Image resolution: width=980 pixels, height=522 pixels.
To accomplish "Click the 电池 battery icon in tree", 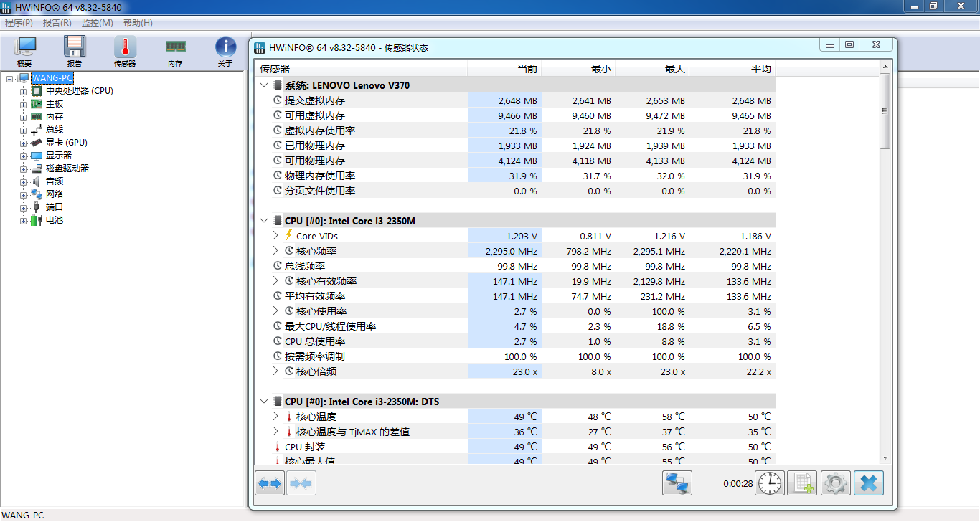I will coord(37,220).
